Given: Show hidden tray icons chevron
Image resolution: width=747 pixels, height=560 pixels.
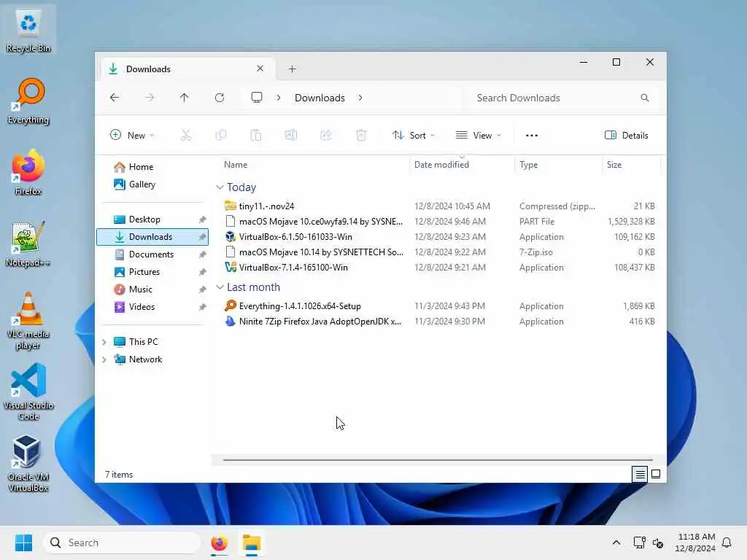Looking at the screenshot, I should (x=616, y=542).
